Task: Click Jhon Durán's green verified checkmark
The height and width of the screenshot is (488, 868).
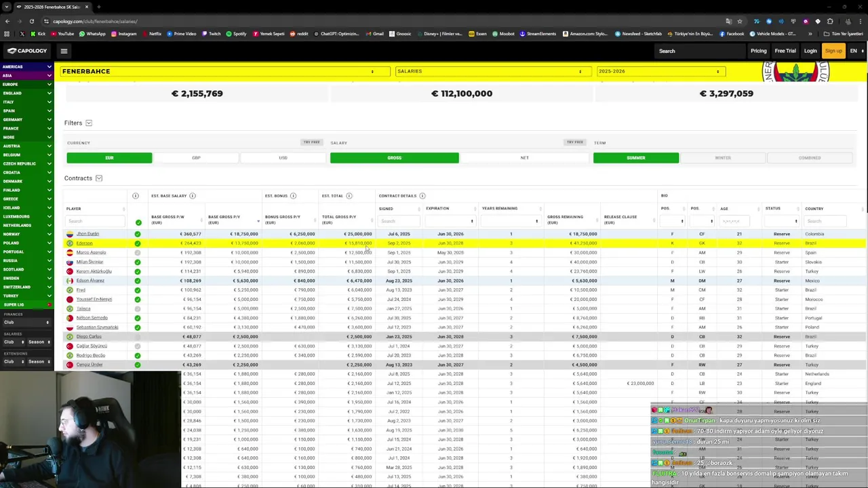Action: (x=138, y=234)
